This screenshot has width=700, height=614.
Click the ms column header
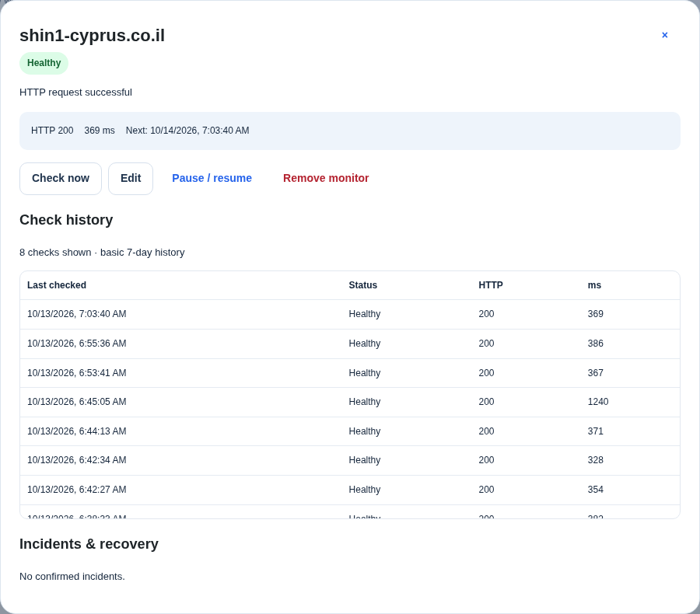(594, 285)
